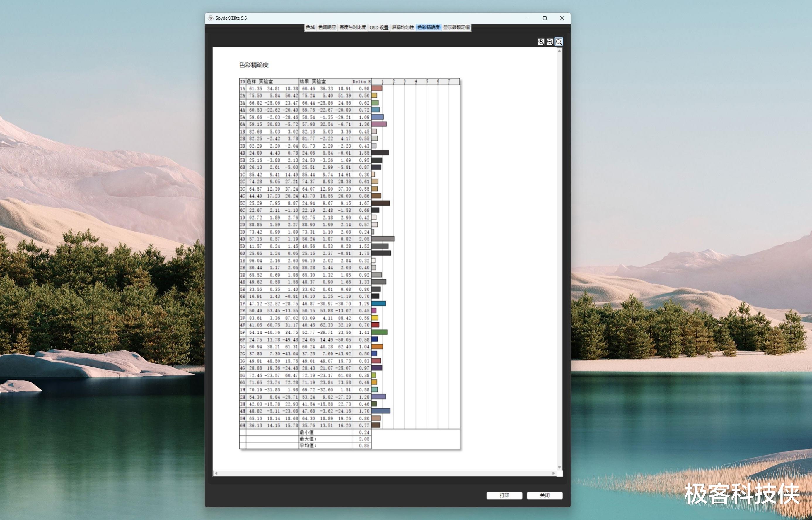Go to the OSD 设置 tab
Image resolution: width=812 pixels, height=520 pixels.
click(x=379, y=27)
